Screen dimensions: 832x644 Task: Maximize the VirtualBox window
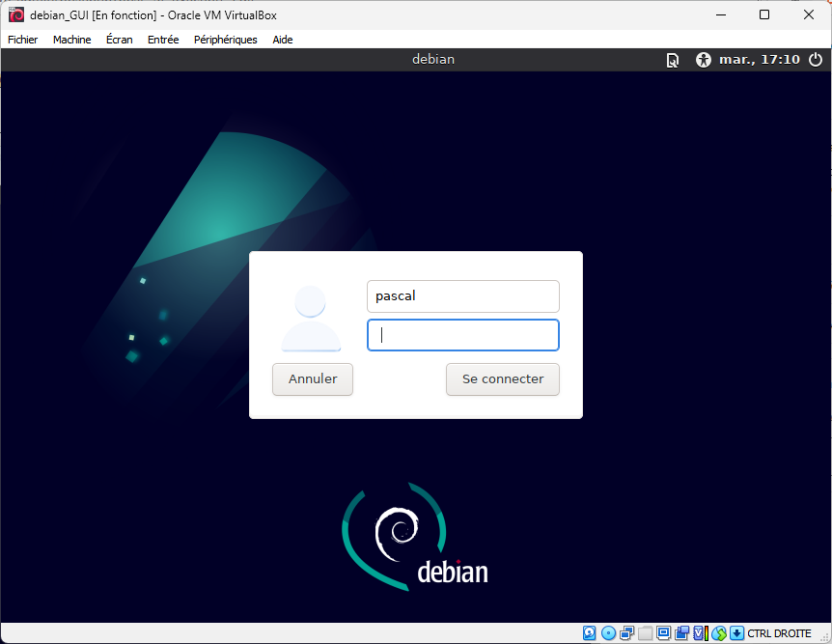[764, 14]
